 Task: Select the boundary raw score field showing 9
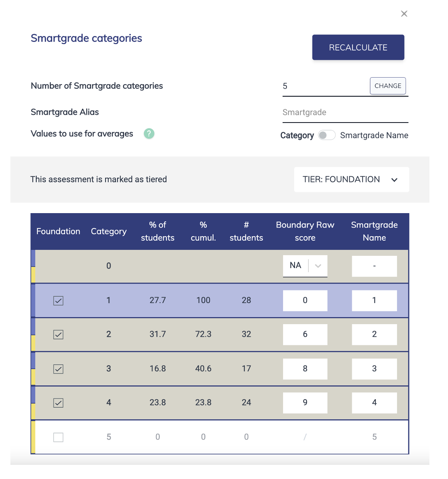coord(305,403)
